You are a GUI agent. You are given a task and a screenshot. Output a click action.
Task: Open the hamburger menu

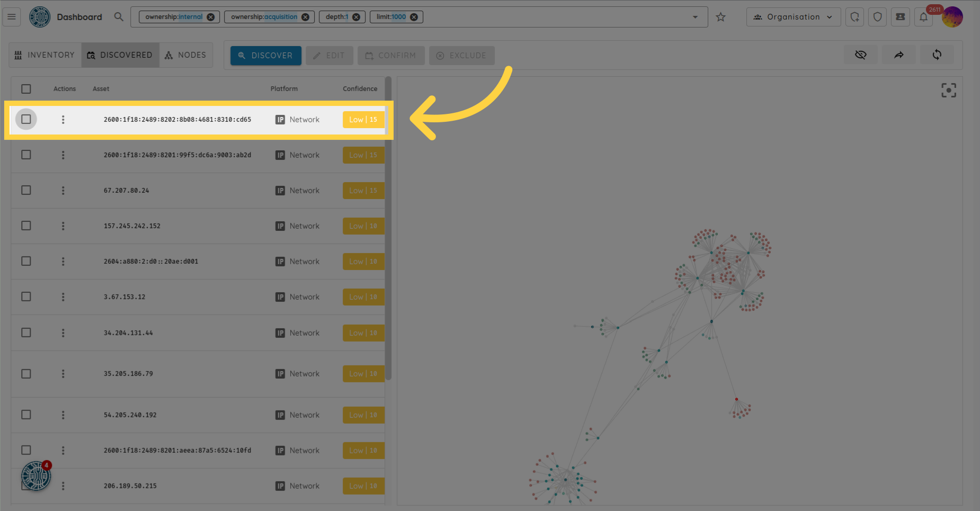[x=12, y=17]
